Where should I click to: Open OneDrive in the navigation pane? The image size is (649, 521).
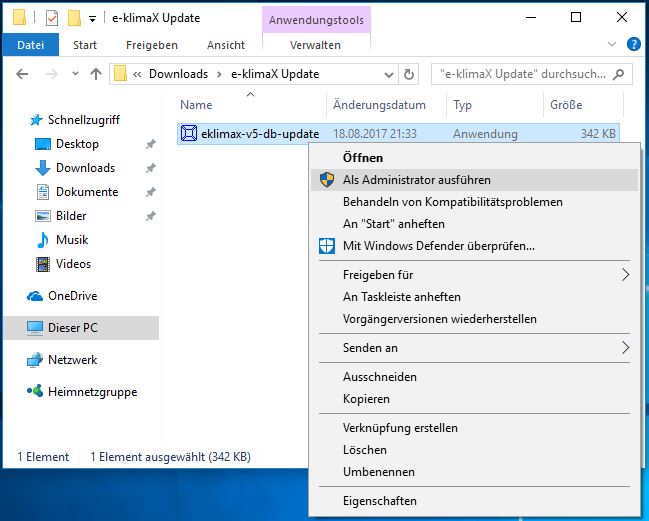(x=72, y=296)
